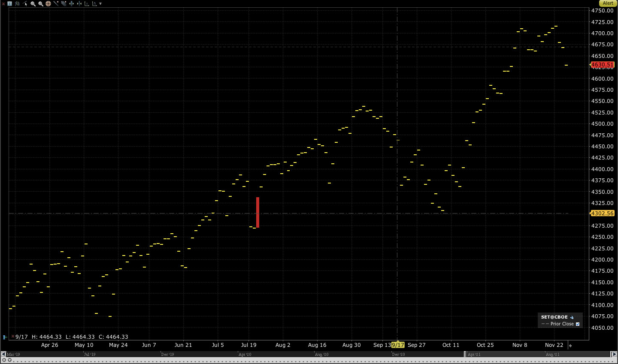Screen dimensions: 618x364
Task: Click the C: 4464.33 readout
Action: tap(113, 337)
